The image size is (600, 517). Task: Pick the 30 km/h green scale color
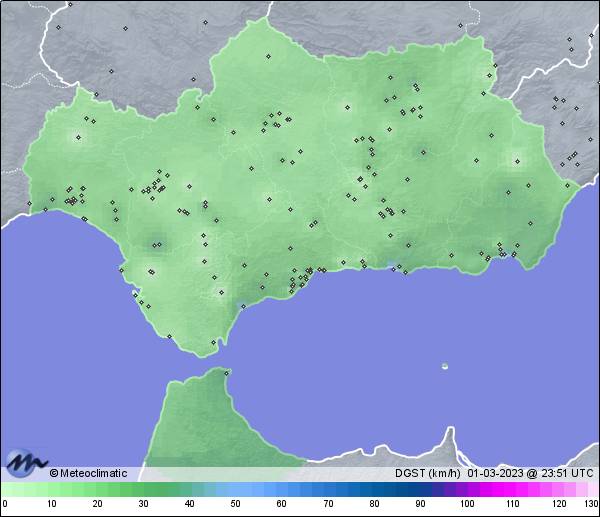point(143,490)
